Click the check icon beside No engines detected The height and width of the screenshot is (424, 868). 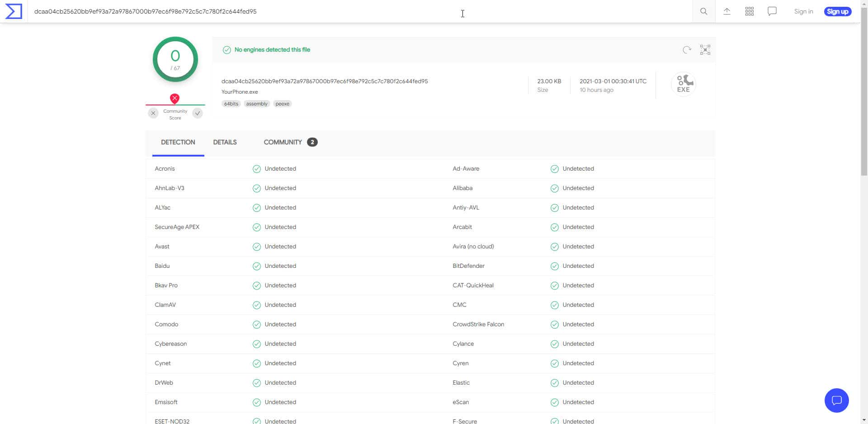pyautogui.click(x=227, y=50)
